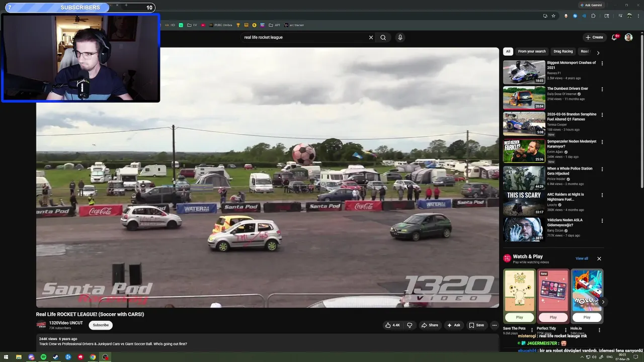Screen dimensions: 644x362
Task: Click the Ask button under the video
Action: [x=453, y=325]
